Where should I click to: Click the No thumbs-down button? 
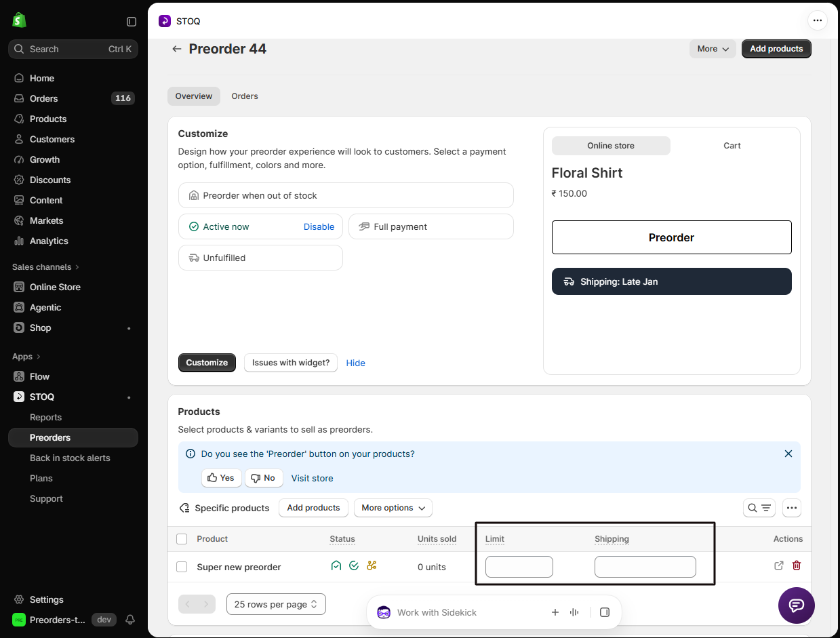click(264, 478)
